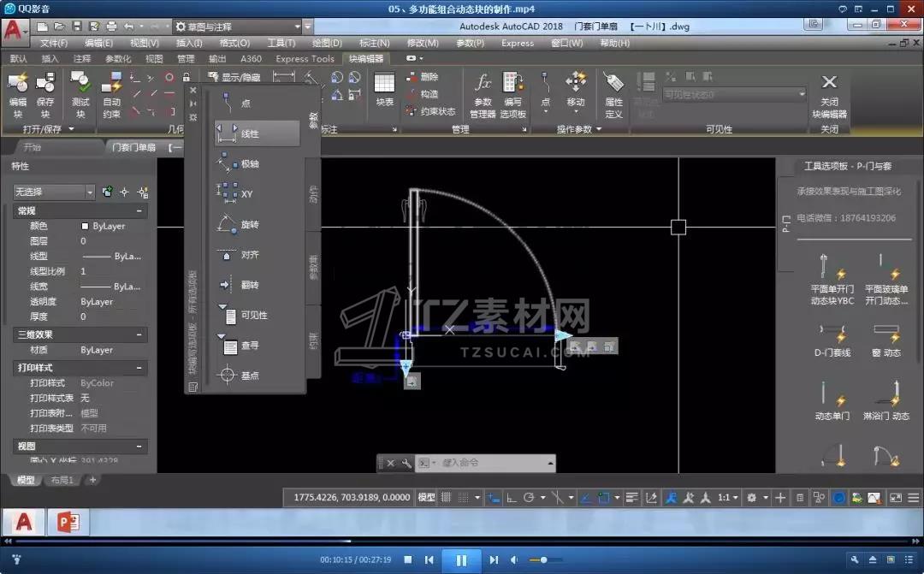Click the 颜色 ByLayer color swatch
This screenshot has height=574, width=924.
pos(85,226)
